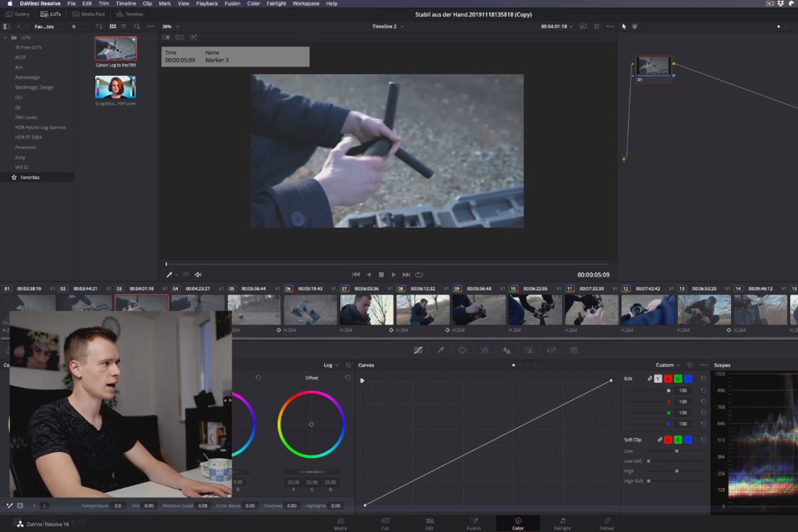Show the Media Pool panel
The height and width of the screenshot is (532, 798).
pyautogui.click(x=88, y=14)
